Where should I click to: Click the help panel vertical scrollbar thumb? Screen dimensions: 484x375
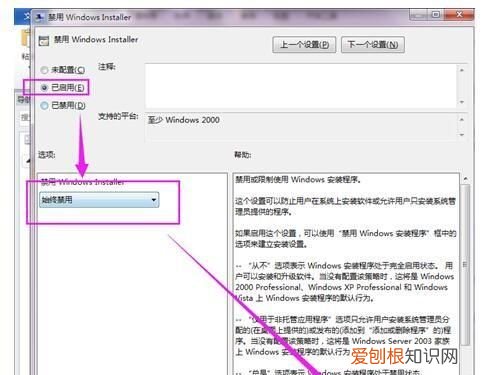pos(466,265)
